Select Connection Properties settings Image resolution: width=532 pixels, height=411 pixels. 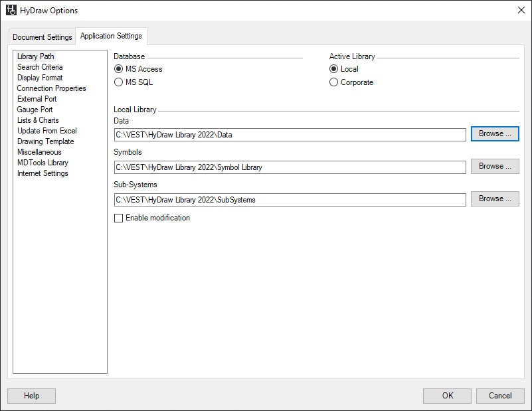coord(52,88)
